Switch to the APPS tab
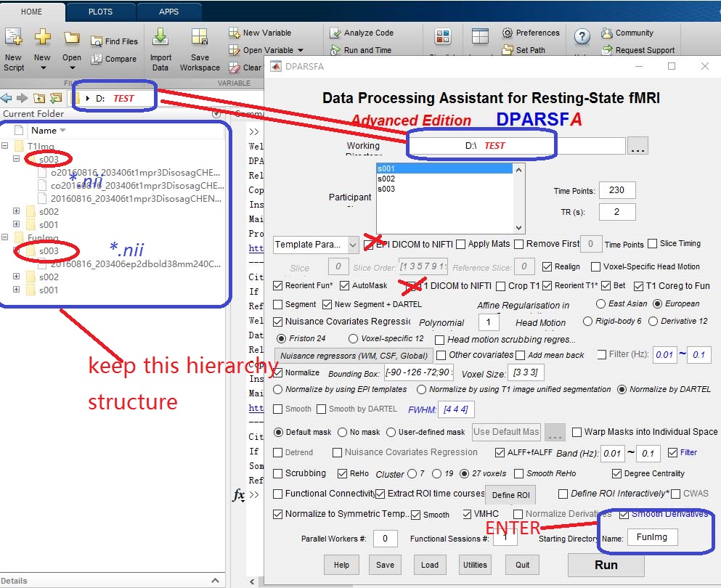Screen dimensions: 721x588 click(x=168, y=12)
